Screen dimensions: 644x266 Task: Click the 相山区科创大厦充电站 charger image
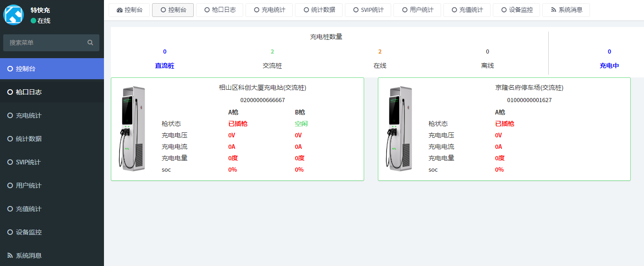133,129
